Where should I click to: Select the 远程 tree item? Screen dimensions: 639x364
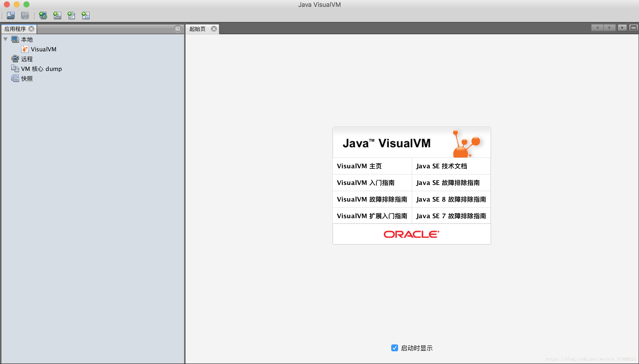27,59
